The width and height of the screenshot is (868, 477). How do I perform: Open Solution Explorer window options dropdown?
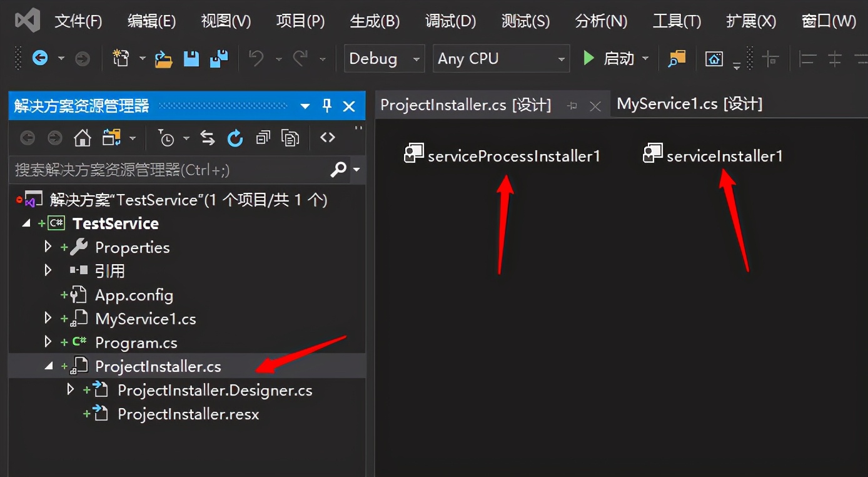pos(305,106)
